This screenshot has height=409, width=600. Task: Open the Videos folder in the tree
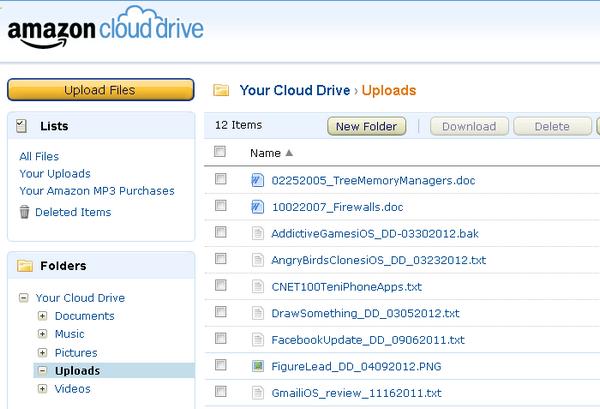72,389
